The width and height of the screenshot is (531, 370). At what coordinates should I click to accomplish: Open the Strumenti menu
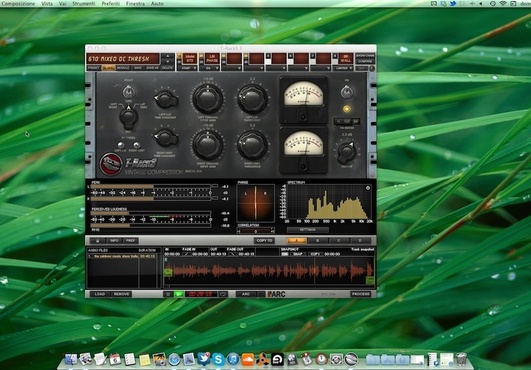tap(83, 3)
